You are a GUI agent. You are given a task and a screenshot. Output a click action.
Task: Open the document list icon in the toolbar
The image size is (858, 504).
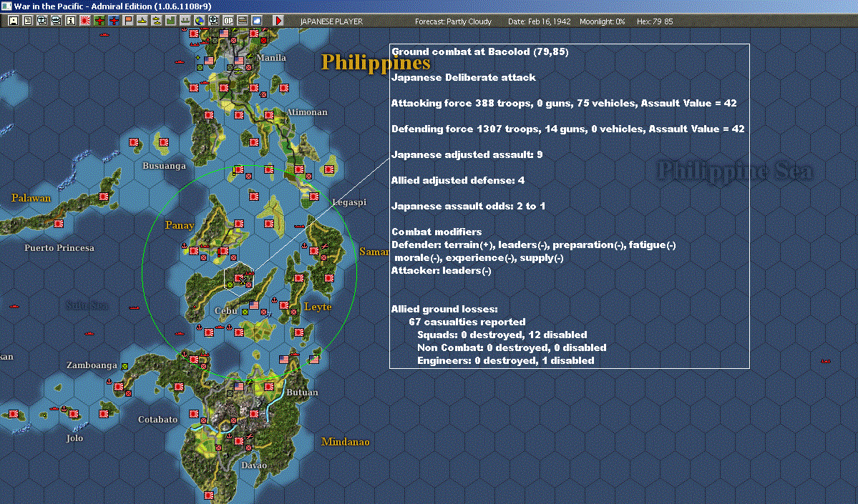tap(28, 21)
